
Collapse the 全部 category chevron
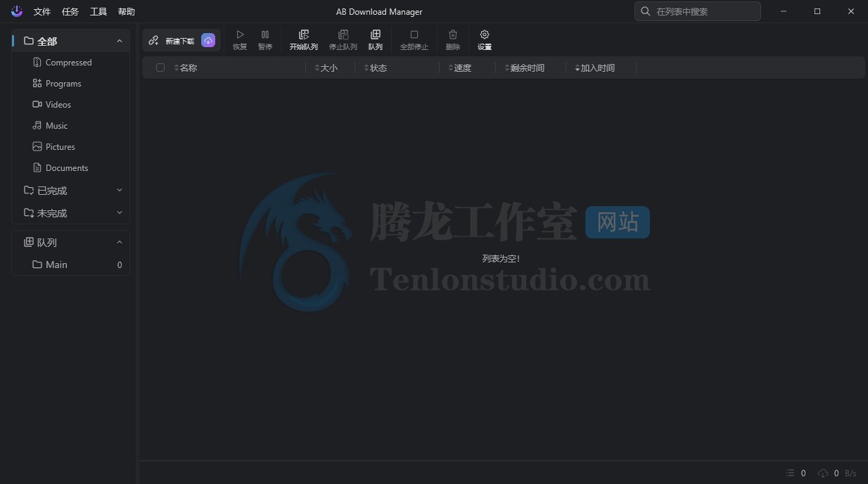point(120,42)
